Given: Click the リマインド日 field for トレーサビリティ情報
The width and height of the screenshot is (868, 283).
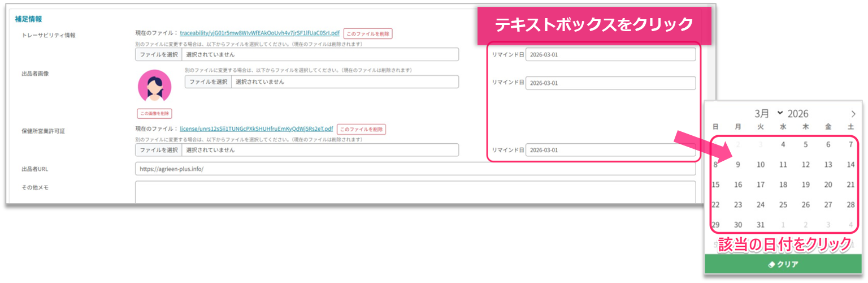Looking at the screenshot, I should coord(610,54).
